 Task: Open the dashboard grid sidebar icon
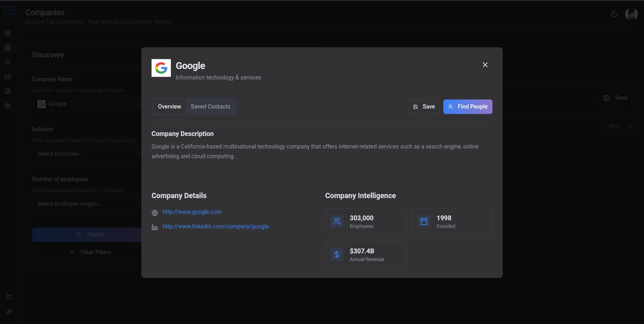[x=8, y=33]
